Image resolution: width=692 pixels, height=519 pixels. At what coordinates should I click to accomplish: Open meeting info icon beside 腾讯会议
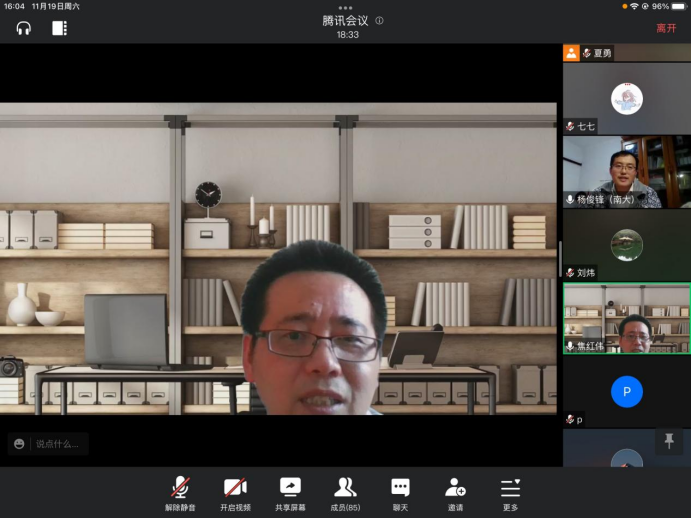click(379, 20)
